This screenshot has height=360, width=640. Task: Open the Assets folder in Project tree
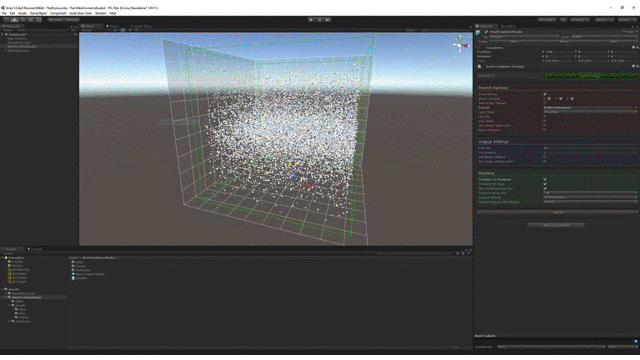(x=14, y=289)
